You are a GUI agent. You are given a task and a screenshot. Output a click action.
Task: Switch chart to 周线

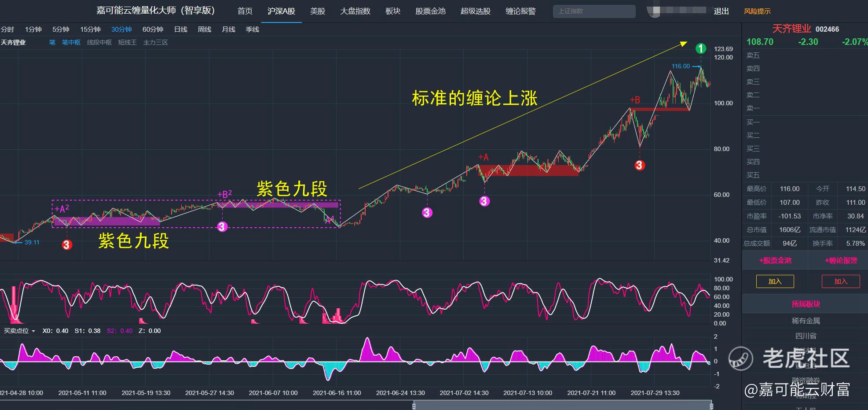[x=205, y=30]
